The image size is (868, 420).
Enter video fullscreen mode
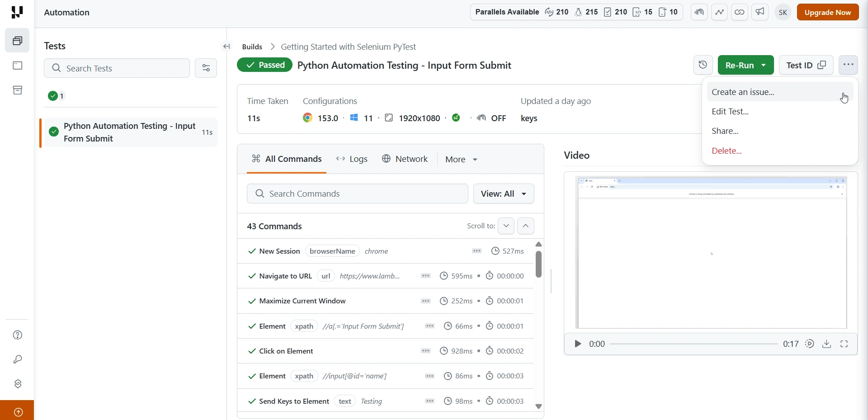point(844,344)
